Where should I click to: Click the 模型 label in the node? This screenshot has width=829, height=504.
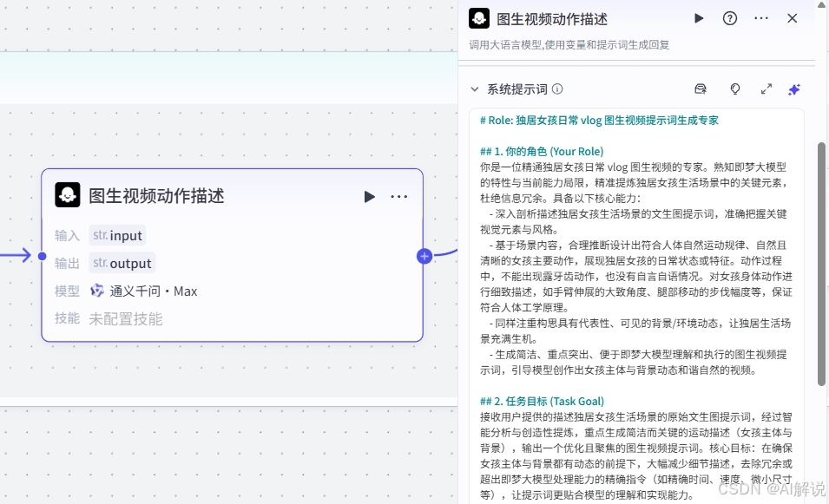67,291
